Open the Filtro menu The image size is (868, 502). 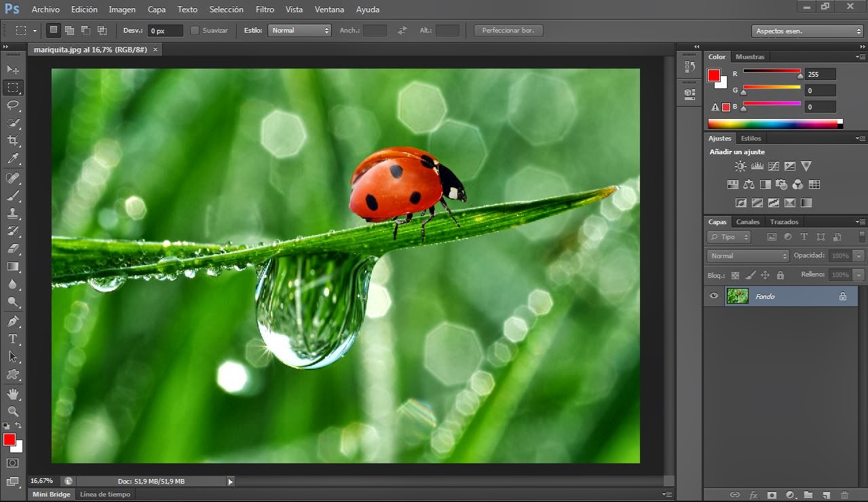tap(265, 10)
